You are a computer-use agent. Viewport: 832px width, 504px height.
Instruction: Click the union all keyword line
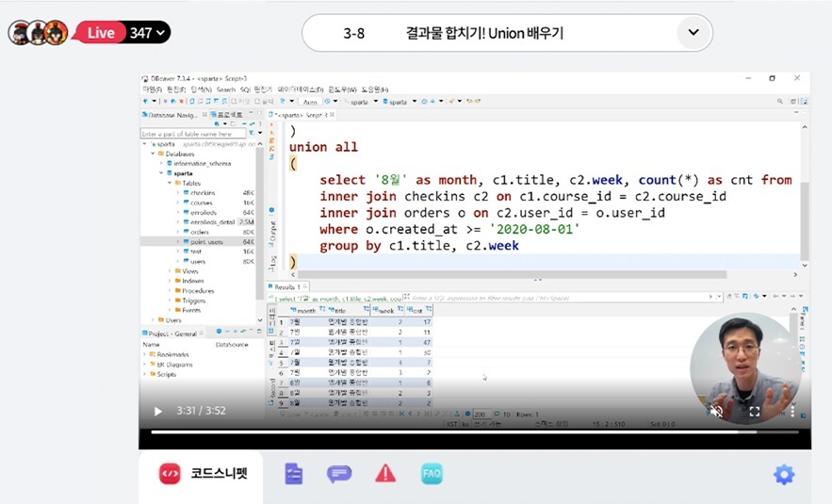pos(323,147)
